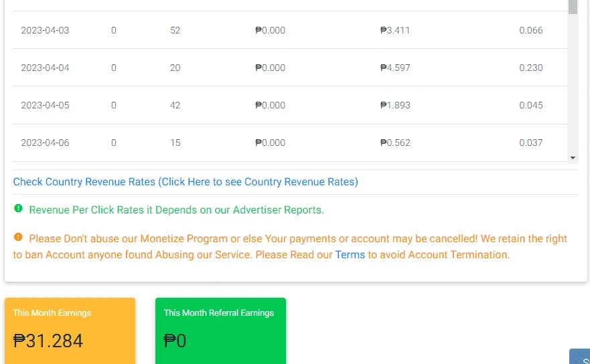
Task: Click ₱0.000 in the 2023-04-06 row
Action: pyautogui.click(x=270, y=143)
